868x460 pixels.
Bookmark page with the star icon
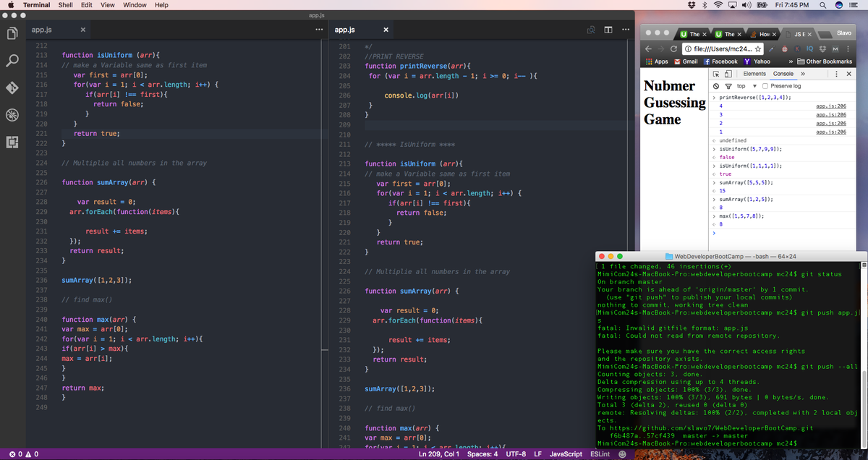pos(758,48)
